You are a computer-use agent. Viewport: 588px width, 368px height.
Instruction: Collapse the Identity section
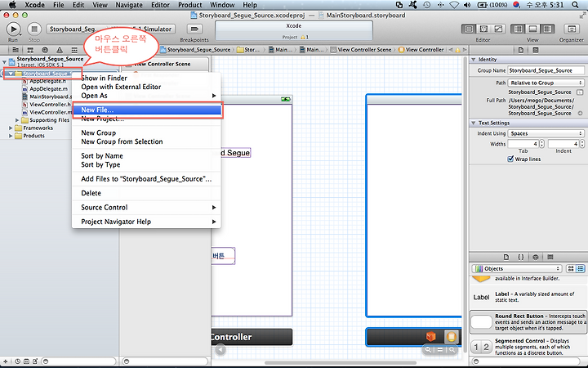[x=474, y=60]
